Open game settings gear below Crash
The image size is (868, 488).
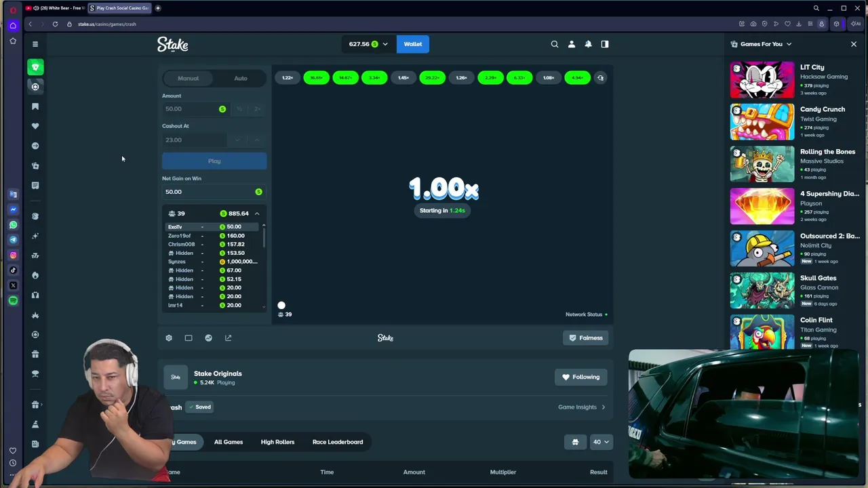(169, 338)
